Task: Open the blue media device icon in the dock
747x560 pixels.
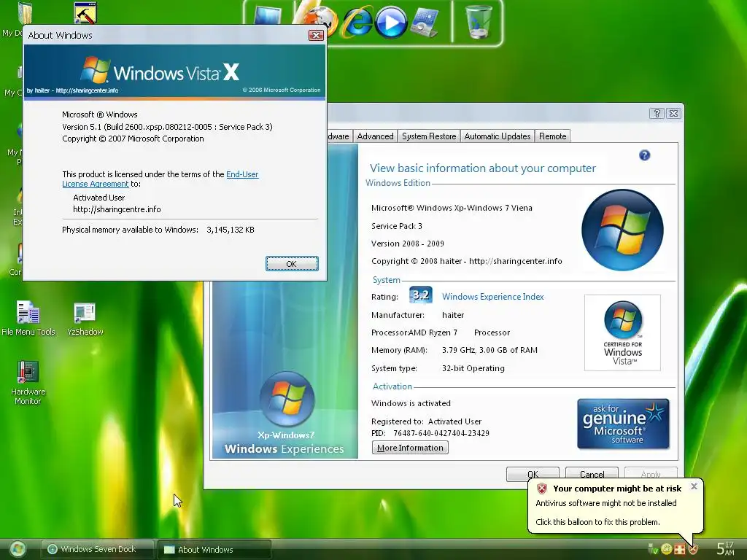Action: [x=425, y=22]
